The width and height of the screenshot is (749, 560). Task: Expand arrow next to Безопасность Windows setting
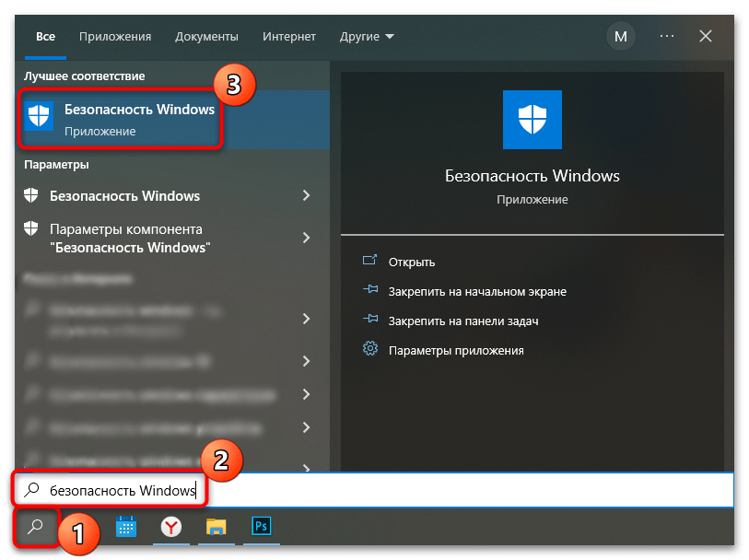coord(306,196)
